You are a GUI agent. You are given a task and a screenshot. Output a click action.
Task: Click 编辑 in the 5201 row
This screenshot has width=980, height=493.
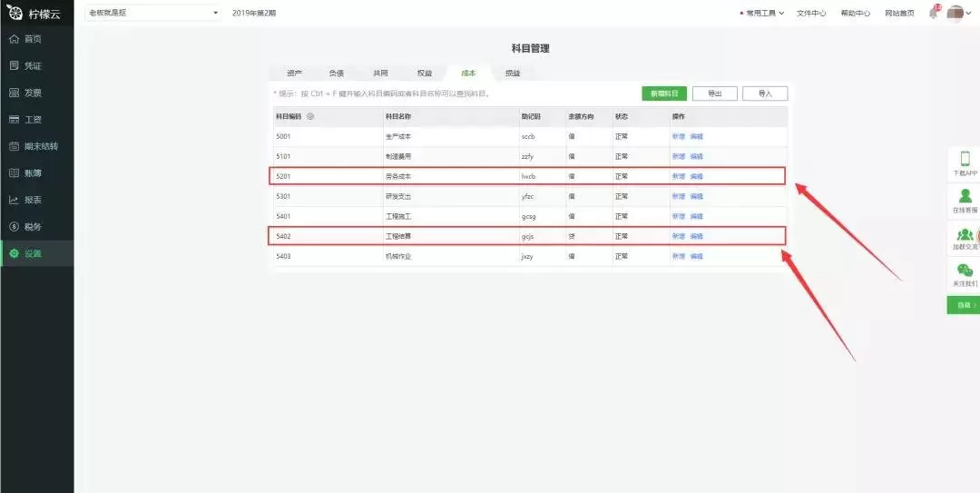click(696, 176)
